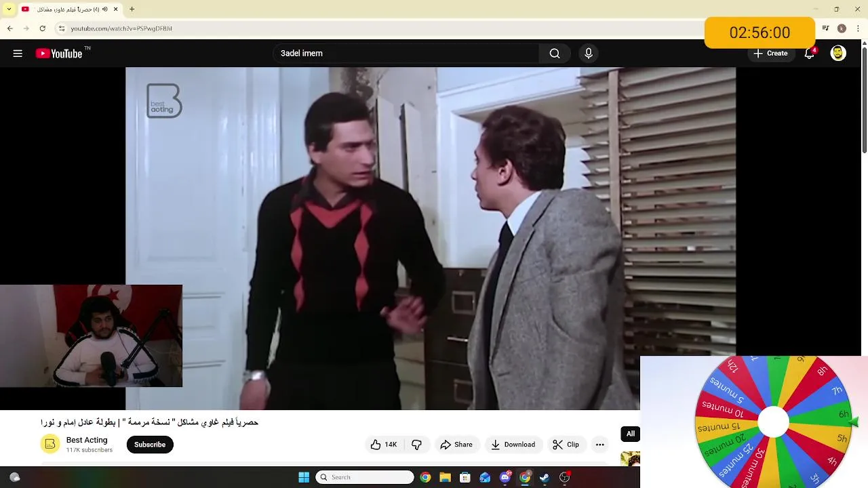Dislike the video with thumbs down
This screenshot has width=868, height=488.
417,445
